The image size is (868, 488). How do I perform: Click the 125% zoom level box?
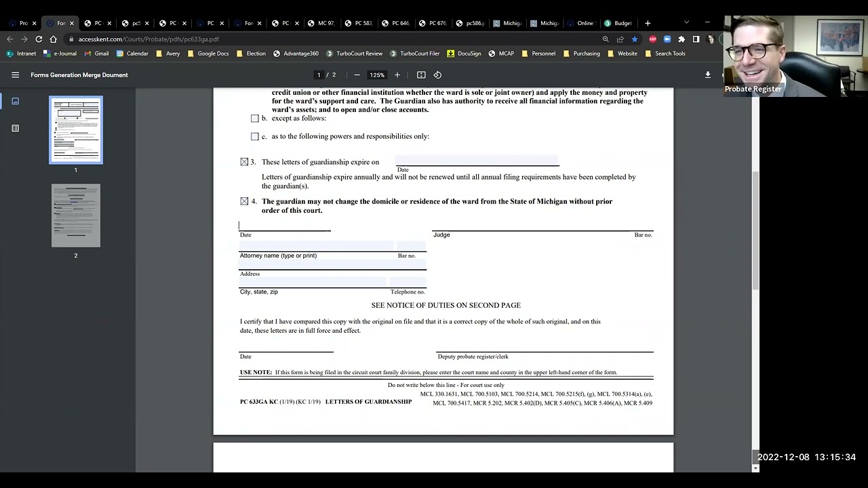377,75
